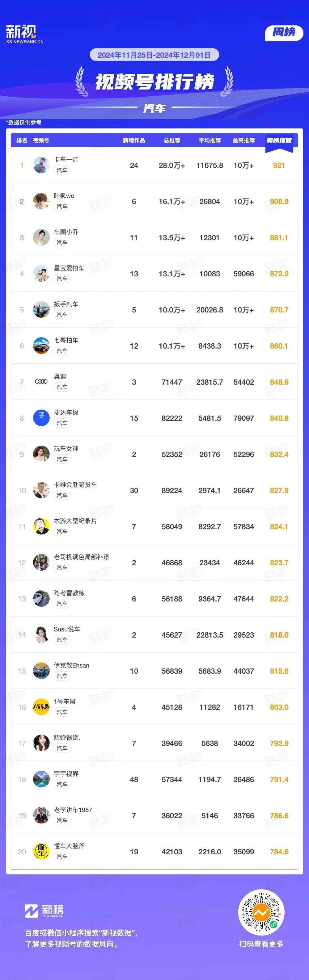Click the 新视 logo at top left
The image size is (309, 980).
tap(24, 34)
